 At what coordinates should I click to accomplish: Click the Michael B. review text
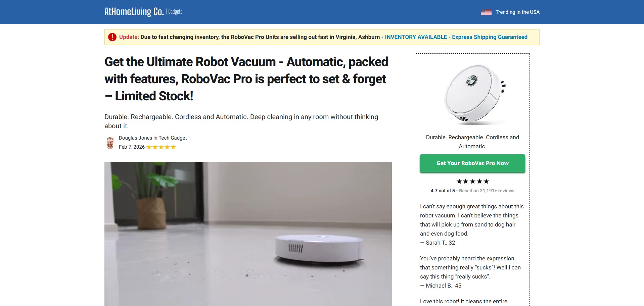point(470,272)
